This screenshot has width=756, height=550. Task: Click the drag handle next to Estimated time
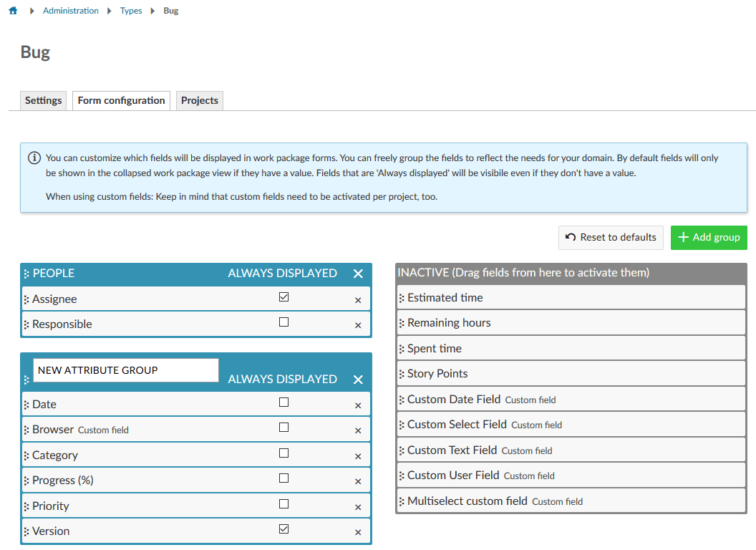click(403, 297)
